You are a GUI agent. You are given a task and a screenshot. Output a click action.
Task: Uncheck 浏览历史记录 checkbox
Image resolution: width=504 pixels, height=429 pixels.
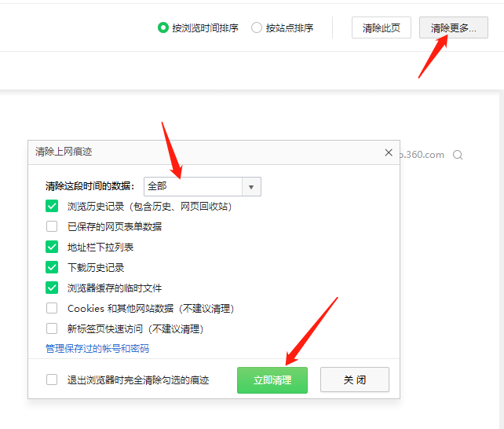point(52,206)
